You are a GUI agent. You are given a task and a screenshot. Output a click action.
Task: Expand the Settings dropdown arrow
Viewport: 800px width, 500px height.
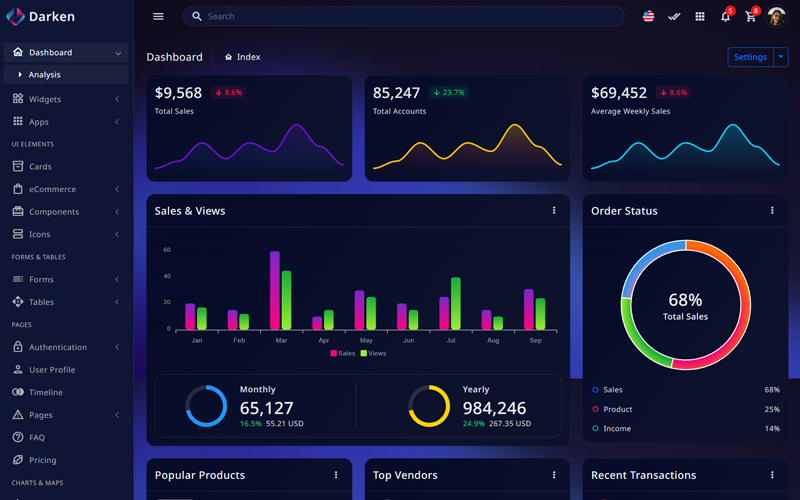click(x=781, y=57)
